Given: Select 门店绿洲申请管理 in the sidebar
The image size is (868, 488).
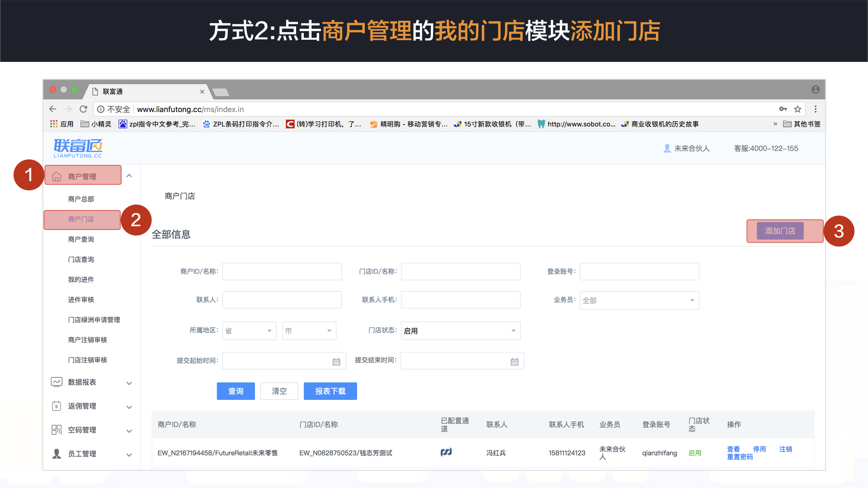Looking at the screenshot, I should click(x=94, y=319).
